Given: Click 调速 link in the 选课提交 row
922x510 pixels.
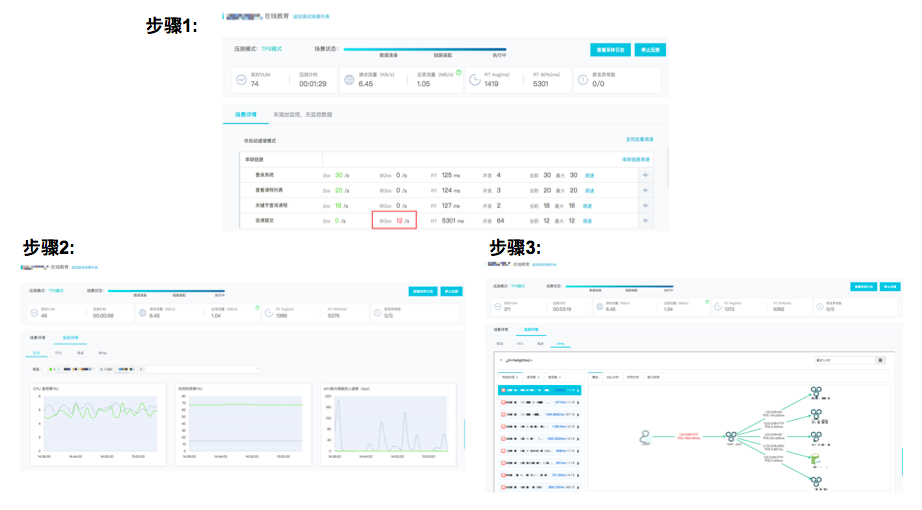Looking at the screenshot, I should 587,221.
